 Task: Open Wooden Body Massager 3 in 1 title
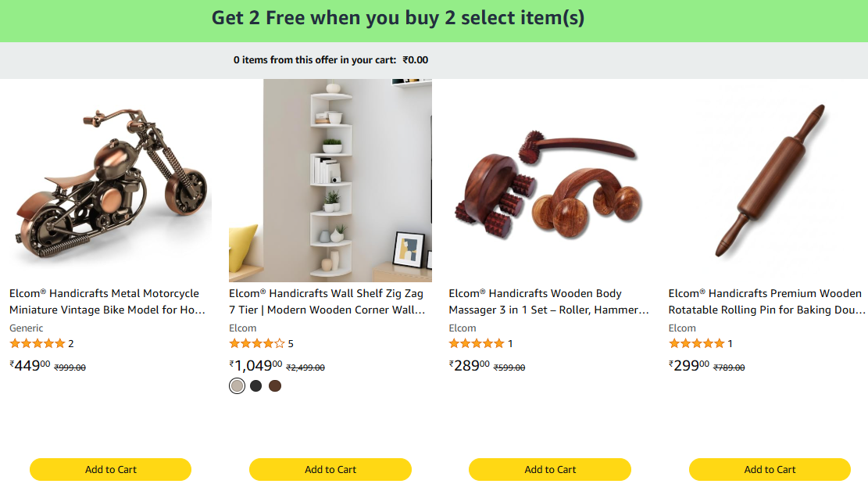(548, 302)
